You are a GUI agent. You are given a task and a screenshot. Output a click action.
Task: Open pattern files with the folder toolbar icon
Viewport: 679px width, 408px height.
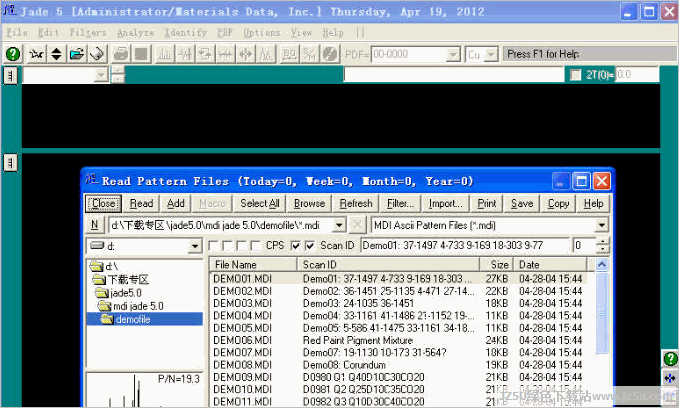coord(77,54)
